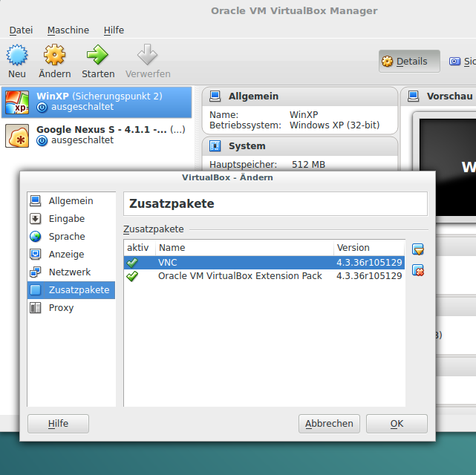Click the Hilfe button in settings dialog
The image size is (476, 475).
[x=58, y=424]
